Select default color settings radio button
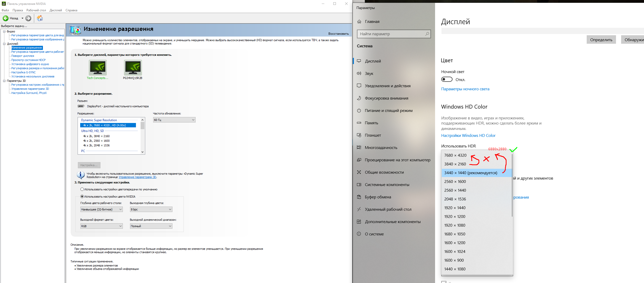644x283 pixels. [x=82, y=189]
